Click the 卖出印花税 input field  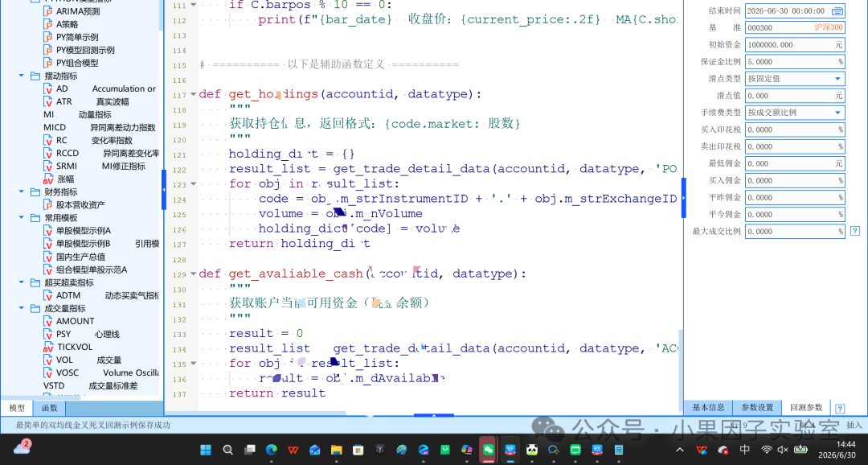click(795, 147)
